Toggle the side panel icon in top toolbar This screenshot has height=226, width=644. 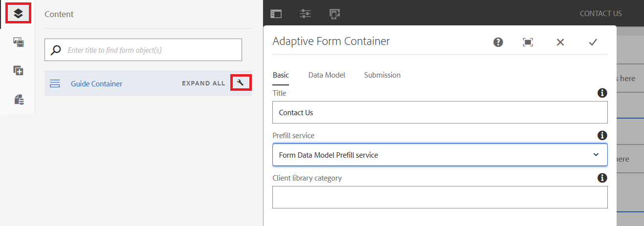tap(276, 14)
